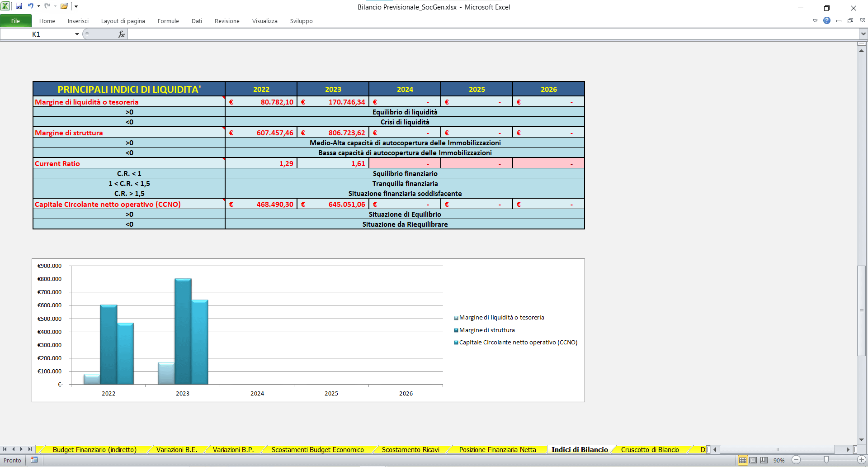This screenshot has height=467, width=868.
Task: Click horizontal scrollbar right arrow
Action: 848,449
